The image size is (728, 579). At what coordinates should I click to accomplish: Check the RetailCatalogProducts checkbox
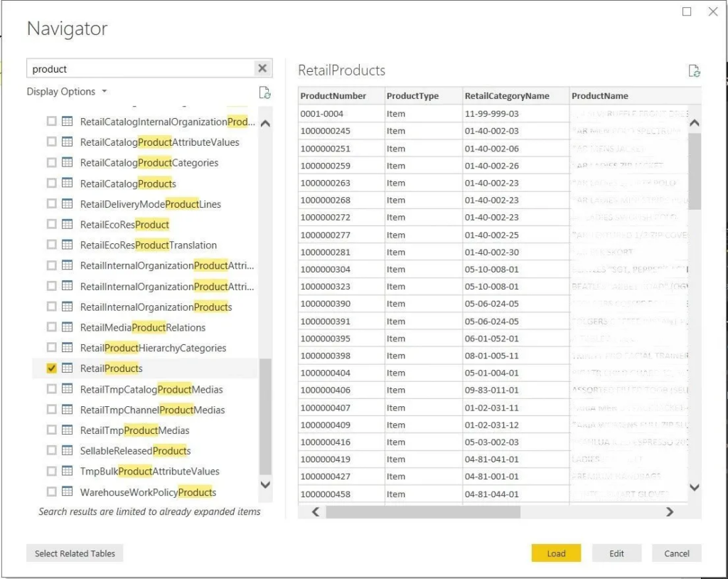pyautogui.click(x=51, y=183)
